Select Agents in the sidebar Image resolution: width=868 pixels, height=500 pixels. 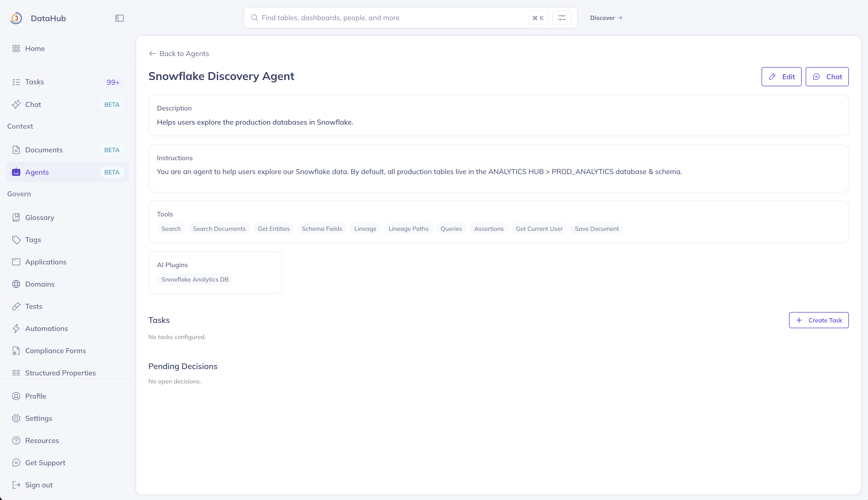37,172
